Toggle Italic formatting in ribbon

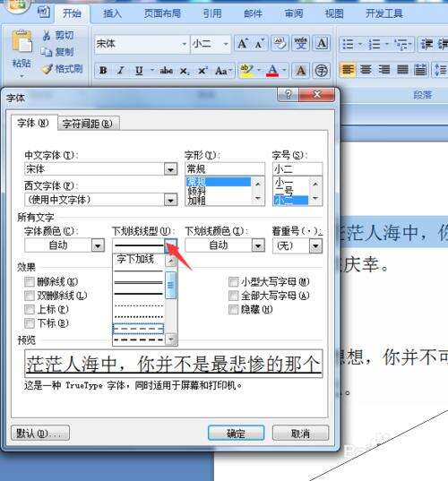tap(121, 71)
